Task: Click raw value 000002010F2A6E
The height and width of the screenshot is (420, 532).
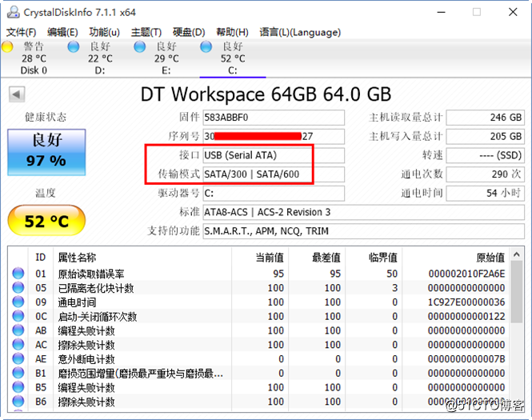Action: pyautogui.click(x=466, y=274)
